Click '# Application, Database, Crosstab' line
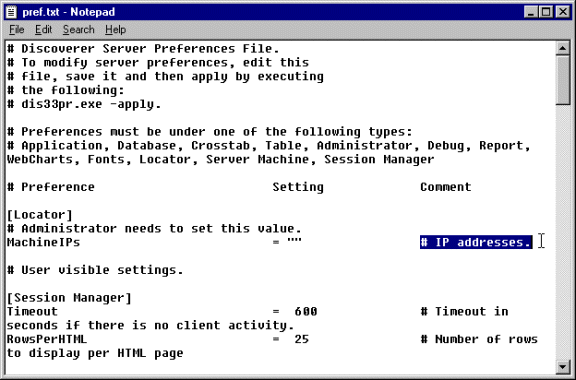576x380 pixels. click(x=269, y=146)
